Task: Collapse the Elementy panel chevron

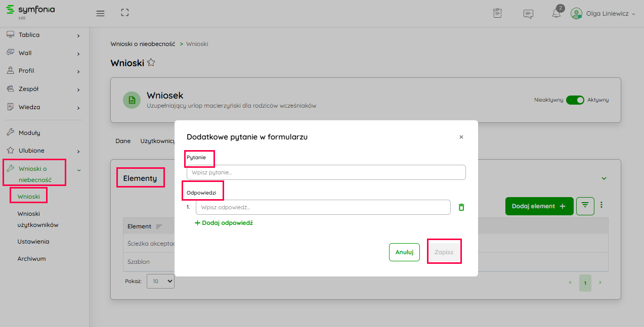Action: tap(604, 178)
